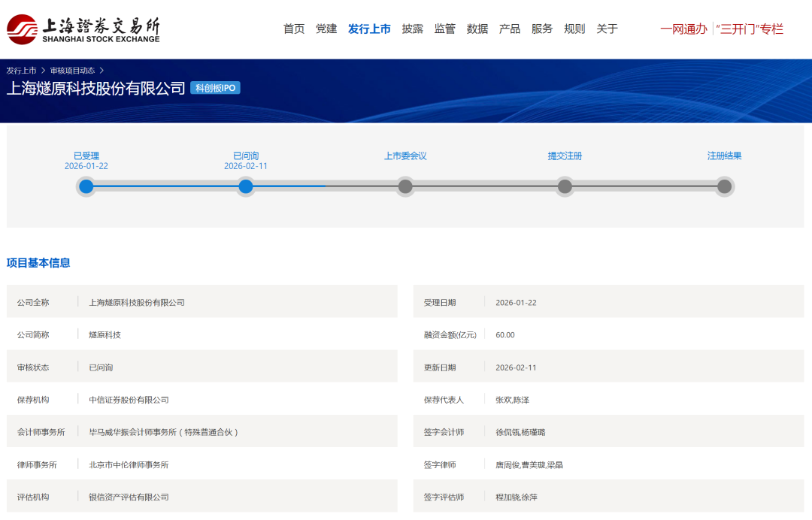Open the 关于 menu item
Screen dimensions: 812x520
pos(607,29)
